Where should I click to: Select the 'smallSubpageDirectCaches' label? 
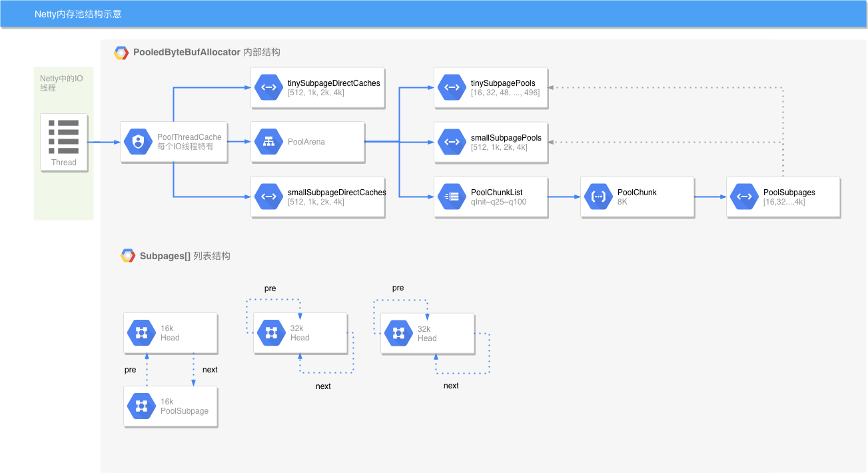337,192
